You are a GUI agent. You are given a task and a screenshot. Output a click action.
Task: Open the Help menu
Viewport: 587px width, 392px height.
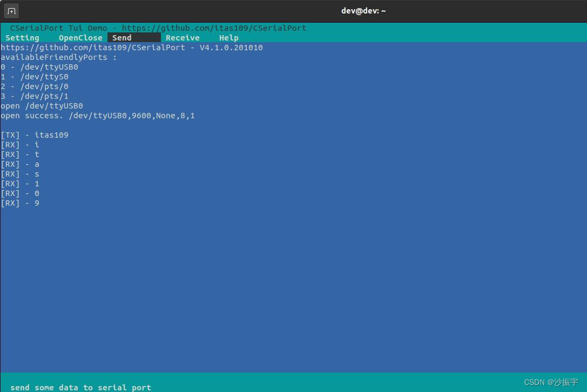(x=228, y=37)
